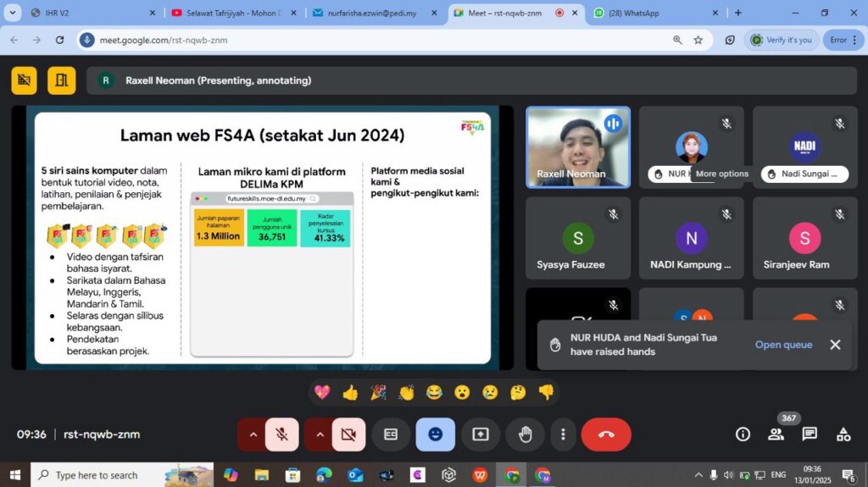Toggle the microphone mute button
The height and width of the screenshot is (487, 868).
(x=281, y=434)
